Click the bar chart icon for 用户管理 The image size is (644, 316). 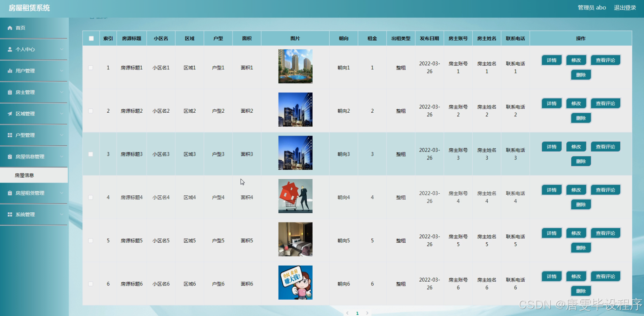pos(10,71)
